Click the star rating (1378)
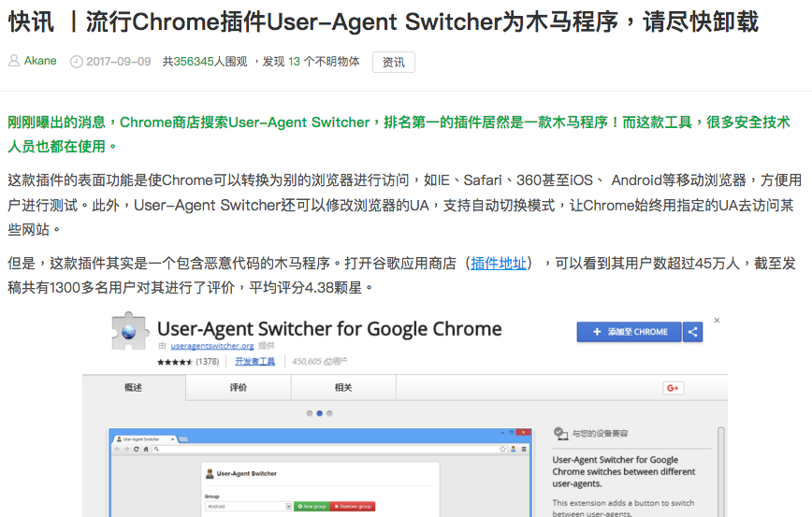 point(188,362)
